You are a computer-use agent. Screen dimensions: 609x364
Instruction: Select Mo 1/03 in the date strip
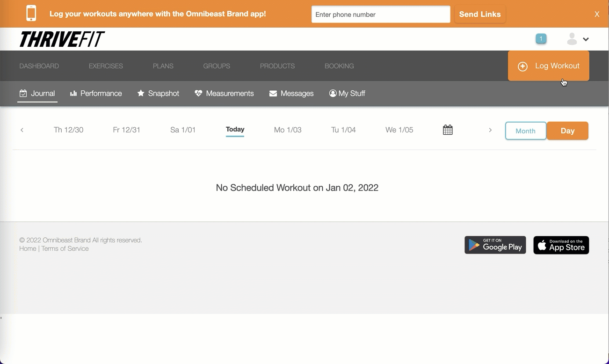coord(288,130)
